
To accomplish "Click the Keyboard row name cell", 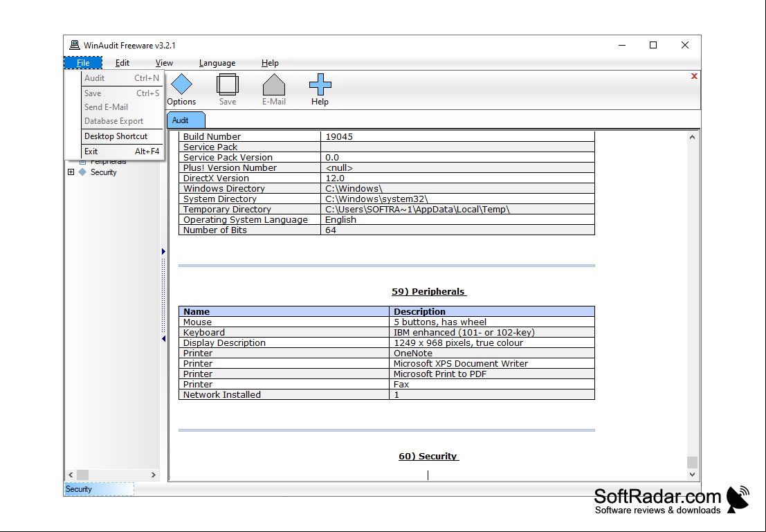I will [x=284, y=332].
